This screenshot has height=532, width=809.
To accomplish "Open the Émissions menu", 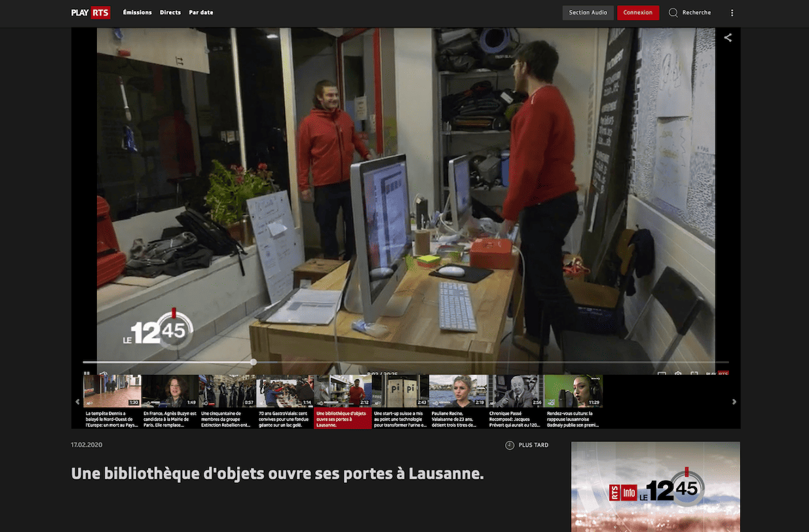I will click(138, 12).
